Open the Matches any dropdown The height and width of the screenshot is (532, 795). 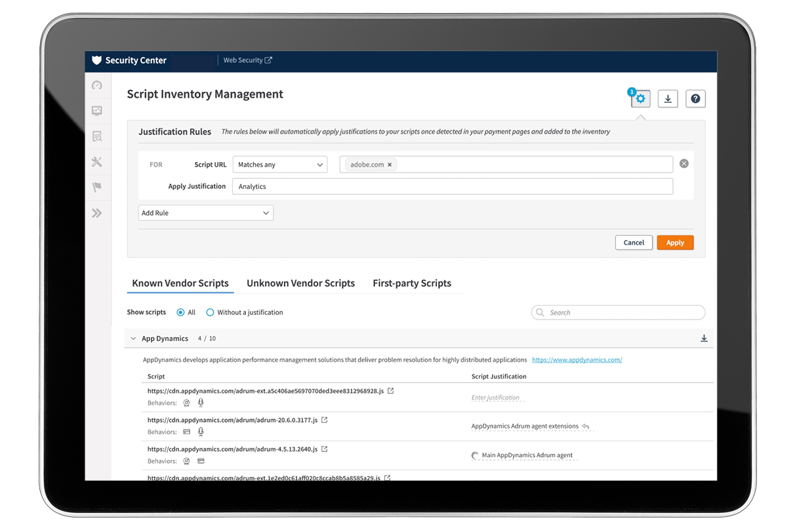pos(280,165)
